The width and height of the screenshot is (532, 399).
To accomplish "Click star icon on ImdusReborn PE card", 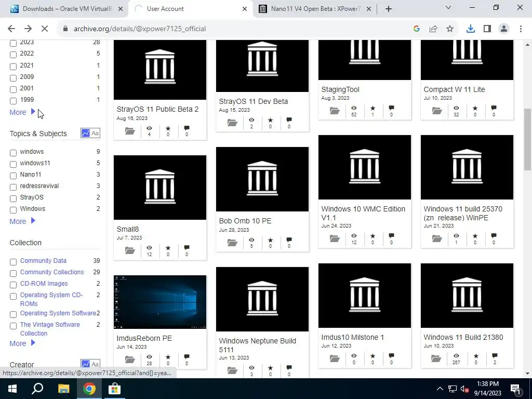I will (168, 356).
